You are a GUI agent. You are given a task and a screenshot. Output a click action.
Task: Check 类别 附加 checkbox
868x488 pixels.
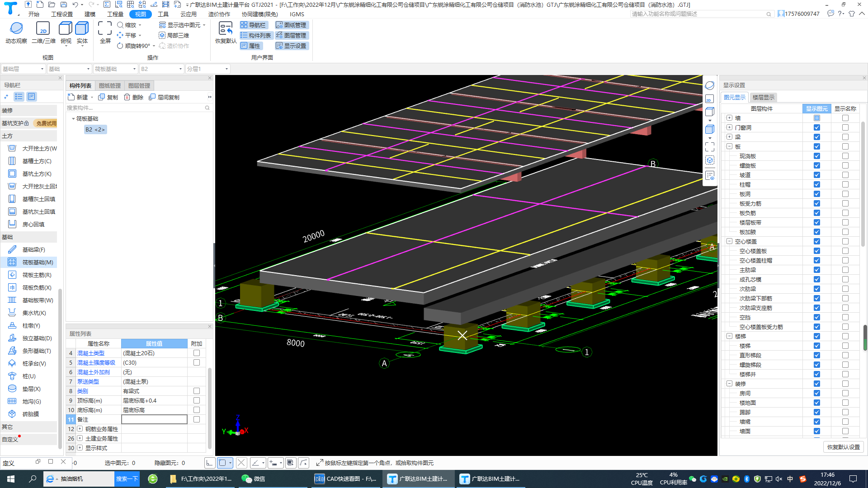[197, 391]
